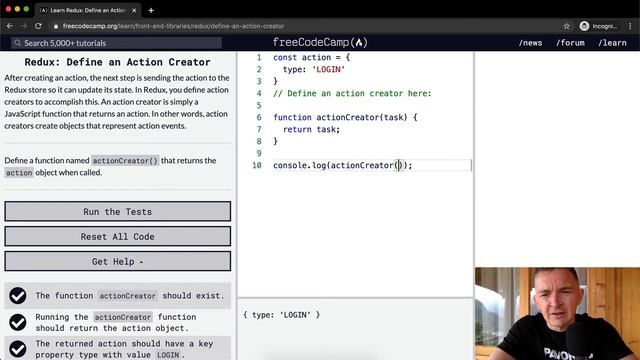Click the search magnifier icon
The height and width of the screenshot is (360, 640).
18,43
